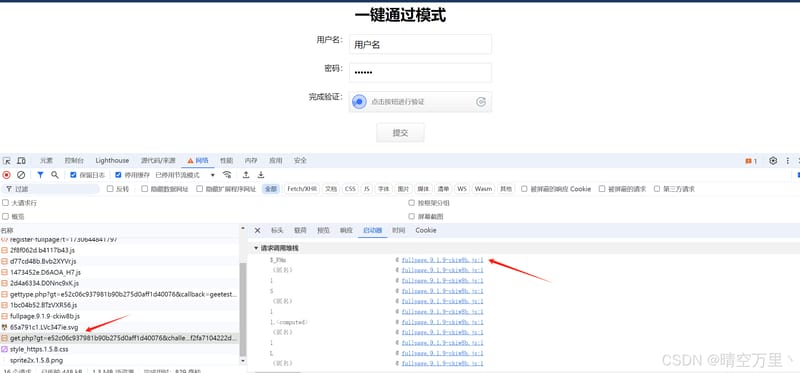Toggle the device toolbar icon
This screenshot has height=373, width=800.
tap(21, 161)
